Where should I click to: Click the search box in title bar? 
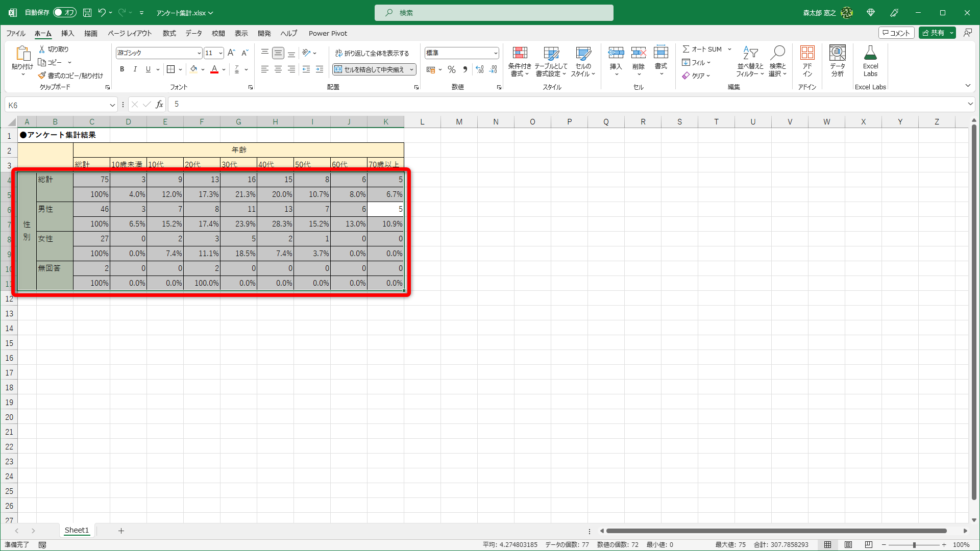tap(494, 13)
